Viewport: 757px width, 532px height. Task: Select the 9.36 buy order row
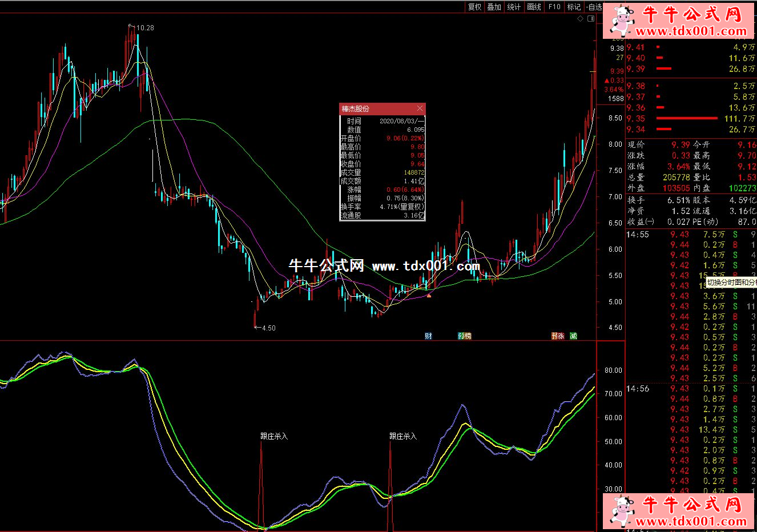pos(691,108)
